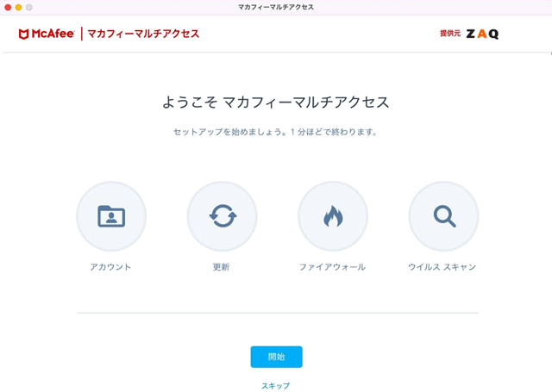Select the アカウント label
552x392 pixels.
pyautogui.click(x=110, y=267)
